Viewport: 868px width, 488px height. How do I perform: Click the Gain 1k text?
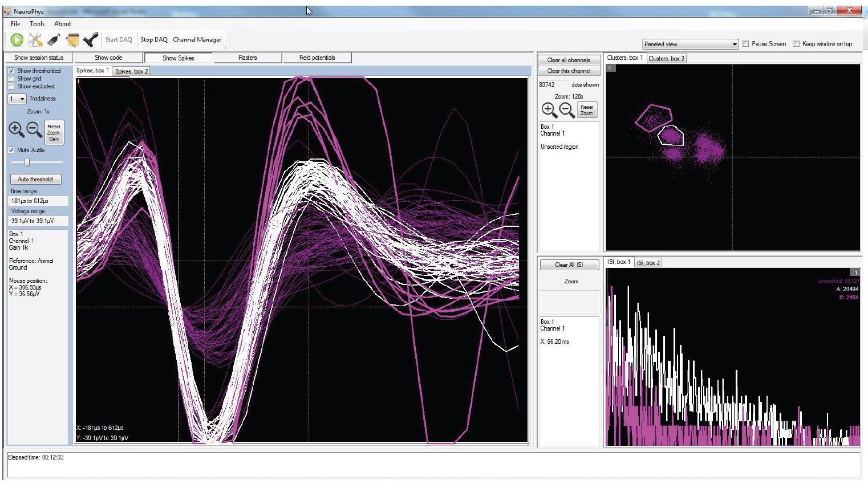pos(18,247)
